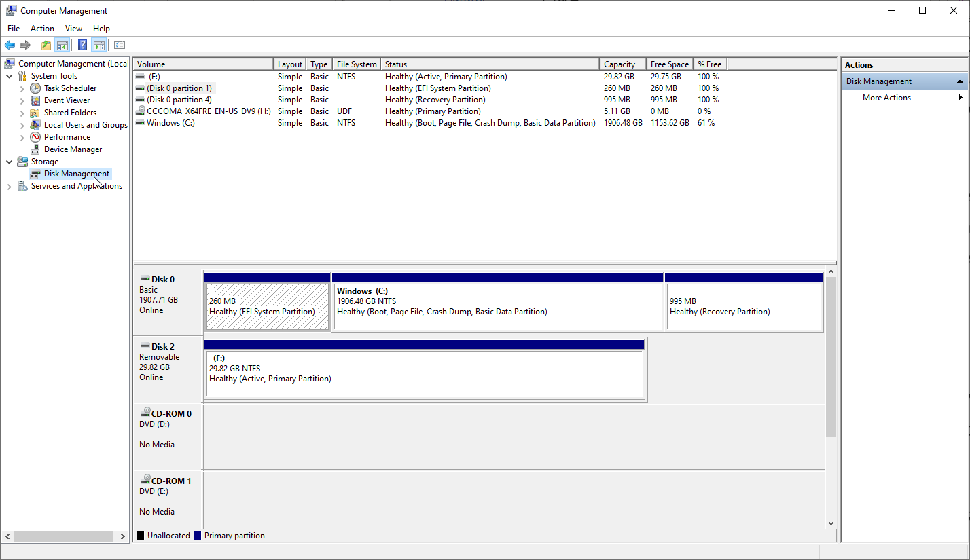Click the Performance gauge icon

35,137
